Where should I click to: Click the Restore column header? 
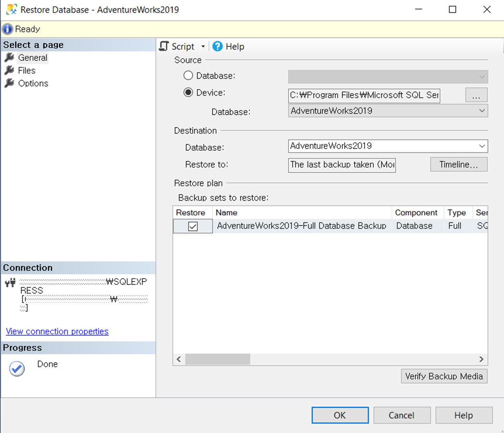coord(193,212)
